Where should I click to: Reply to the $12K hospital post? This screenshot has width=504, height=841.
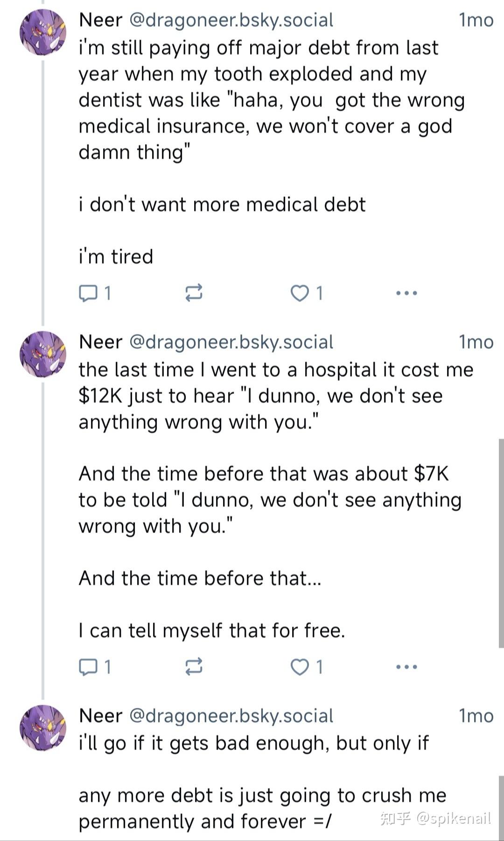(x=88, y=667)
